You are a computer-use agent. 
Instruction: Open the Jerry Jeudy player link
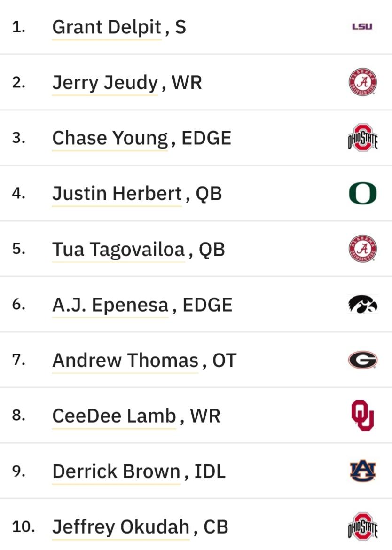(x=105, y=83)
